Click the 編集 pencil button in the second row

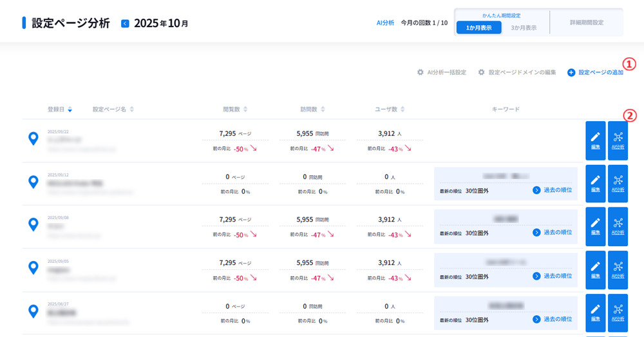click(x=595, y=183)
